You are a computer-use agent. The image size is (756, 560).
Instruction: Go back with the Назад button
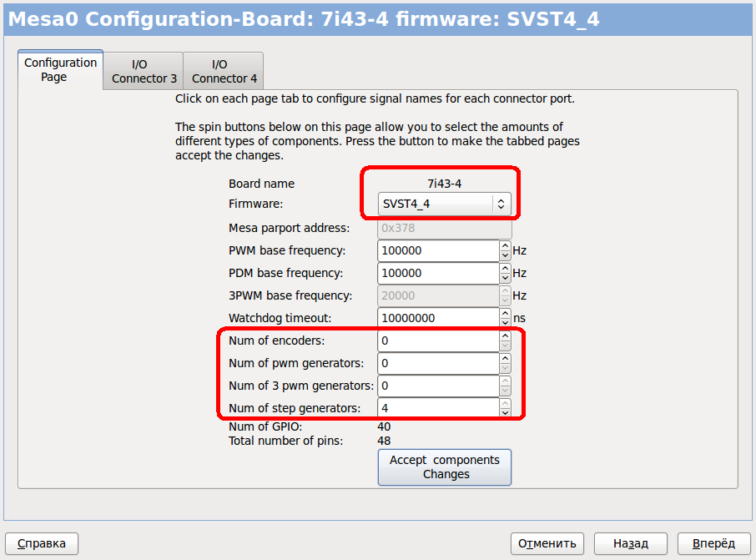pos(631,543)
